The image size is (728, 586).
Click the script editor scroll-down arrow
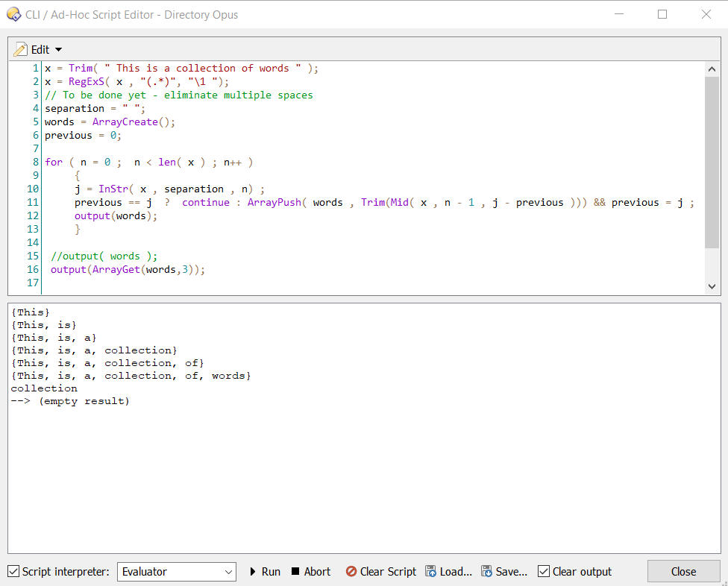click(x=712, y=286)
